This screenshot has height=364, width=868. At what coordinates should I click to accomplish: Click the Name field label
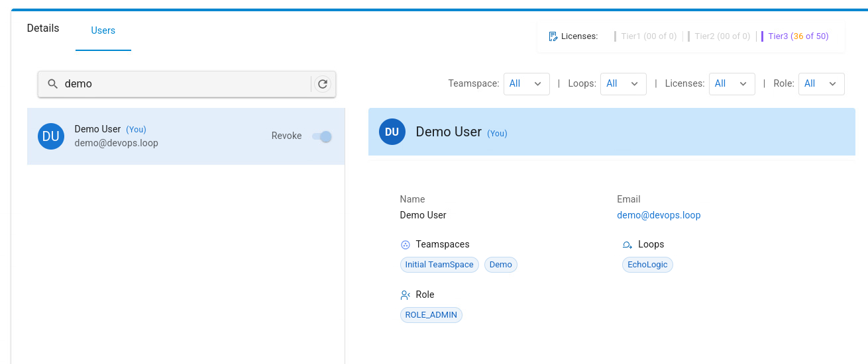[413, 199]
